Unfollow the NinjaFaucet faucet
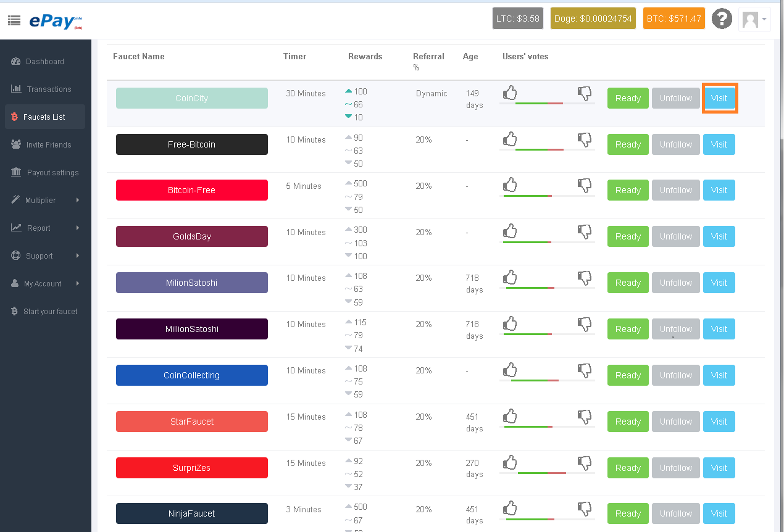This screenshot has width=784, height=532. (676, 513)
